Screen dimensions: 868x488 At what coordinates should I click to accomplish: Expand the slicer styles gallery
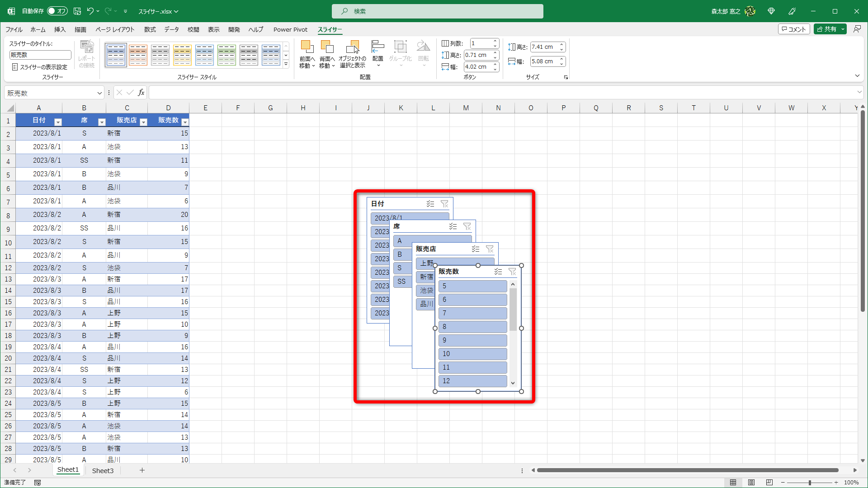(286, 64)
